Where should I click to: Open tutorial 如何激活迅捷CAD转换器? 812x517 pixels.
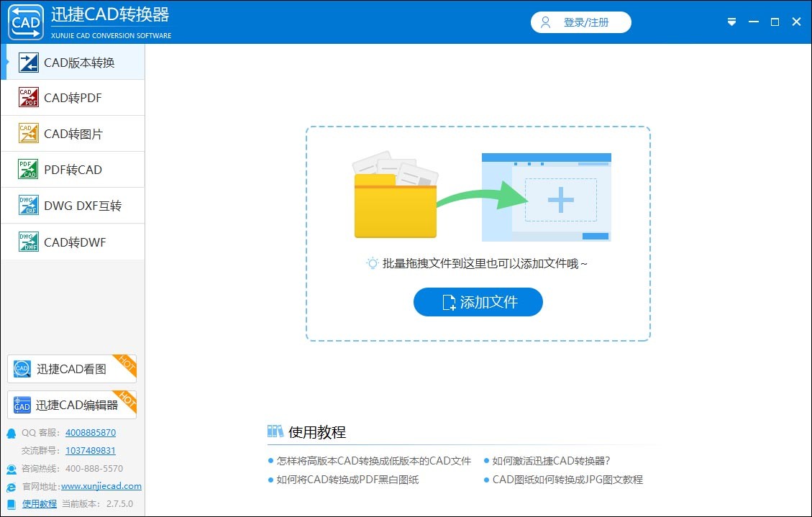tap(549, 462)
